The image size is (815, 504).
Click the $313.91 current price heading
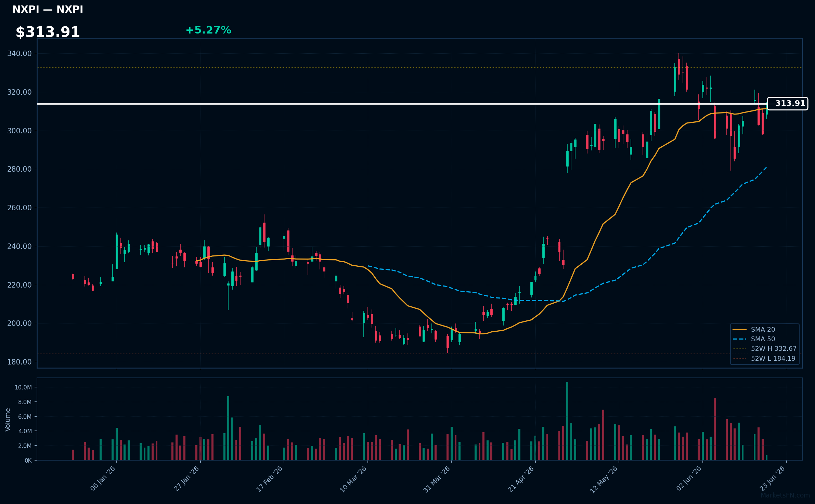point(48,32)
